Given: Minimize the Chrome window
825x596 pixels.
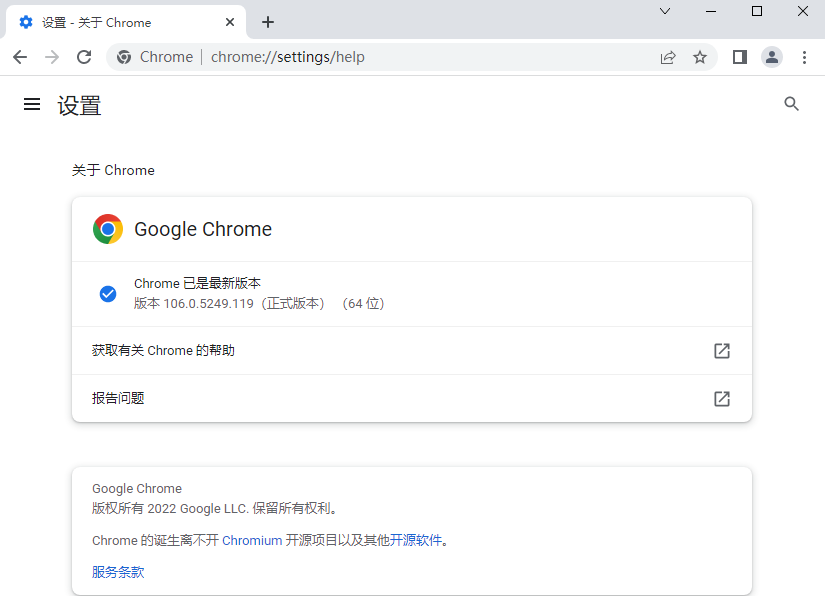Looking at the screenshot, I should pyautogui.click(x=711, y=11).
